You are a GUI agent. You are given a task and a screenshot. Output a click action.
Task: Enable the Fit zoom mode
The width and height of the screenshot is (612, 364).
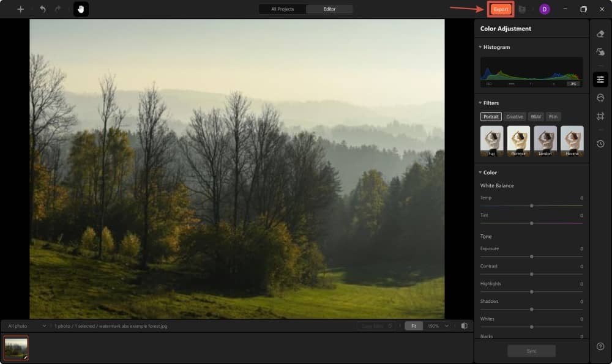(x=413, y=326)
